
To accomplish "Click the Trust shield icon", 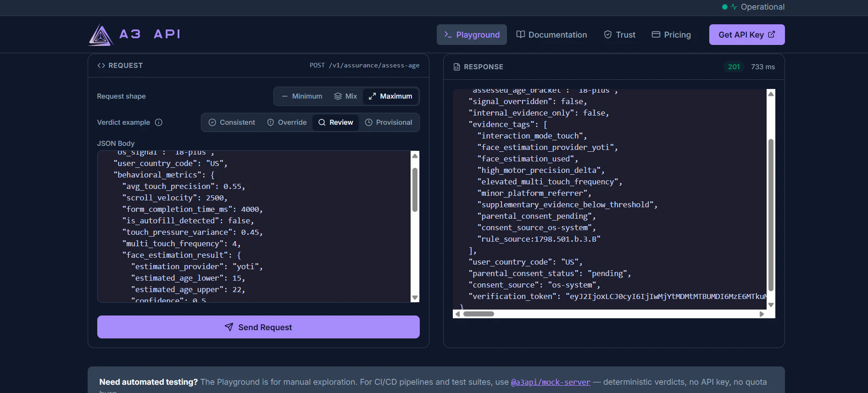I will pos(608,34).
